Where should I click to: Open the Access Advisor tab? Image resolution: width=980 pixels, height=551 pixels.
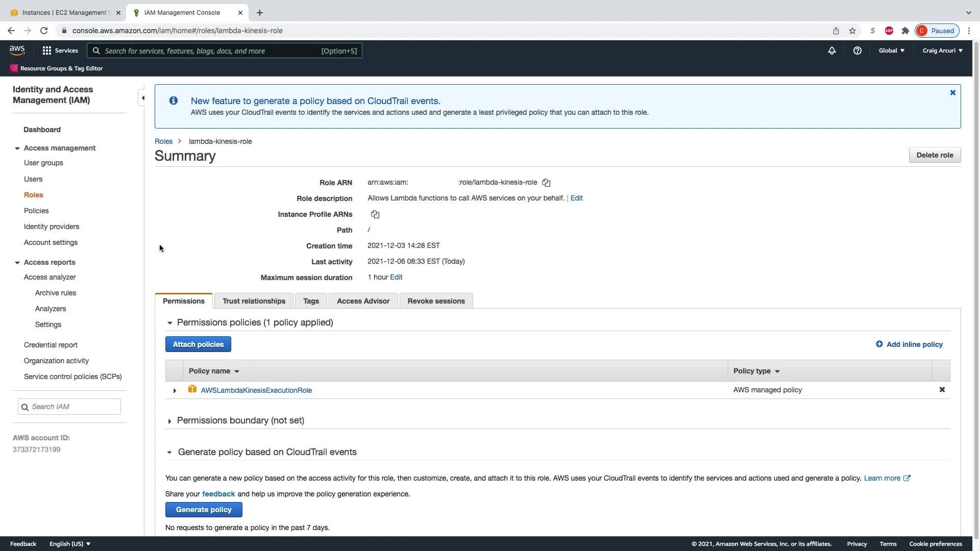pos(363,301)
